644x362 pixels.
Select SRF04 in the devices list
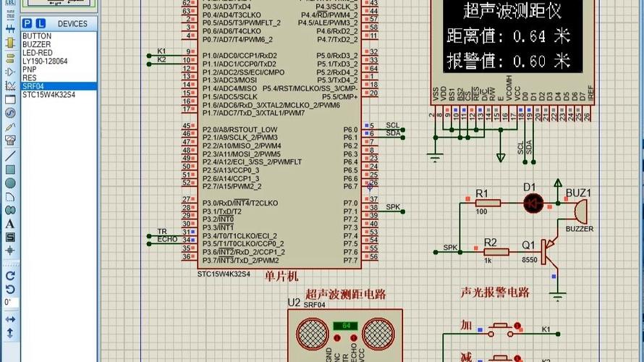coord(59,86)
